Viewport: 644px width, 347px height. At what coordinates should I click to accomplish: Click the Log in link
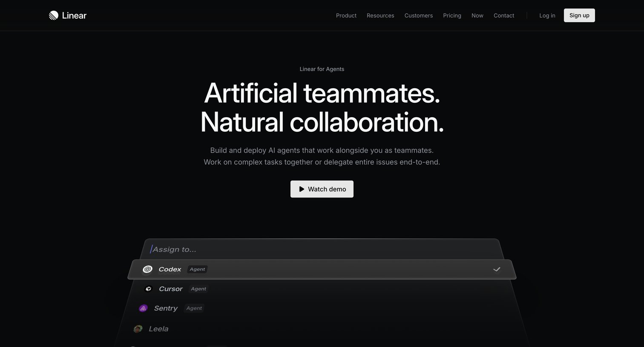point(547,15)
